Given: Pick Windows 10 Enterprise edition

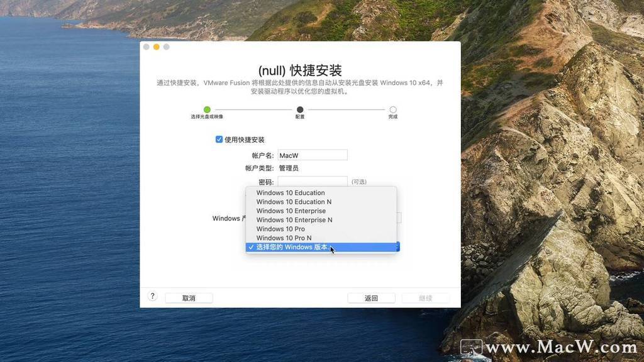Looking at the screenshot, I should coord(321,211).
